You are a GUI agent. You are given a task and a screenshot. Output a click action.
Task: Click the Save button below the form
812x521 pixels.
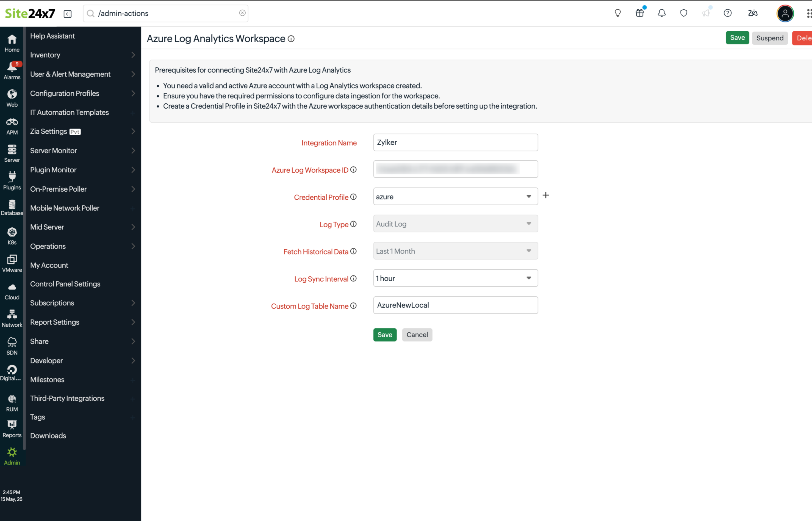pos(385,335)
